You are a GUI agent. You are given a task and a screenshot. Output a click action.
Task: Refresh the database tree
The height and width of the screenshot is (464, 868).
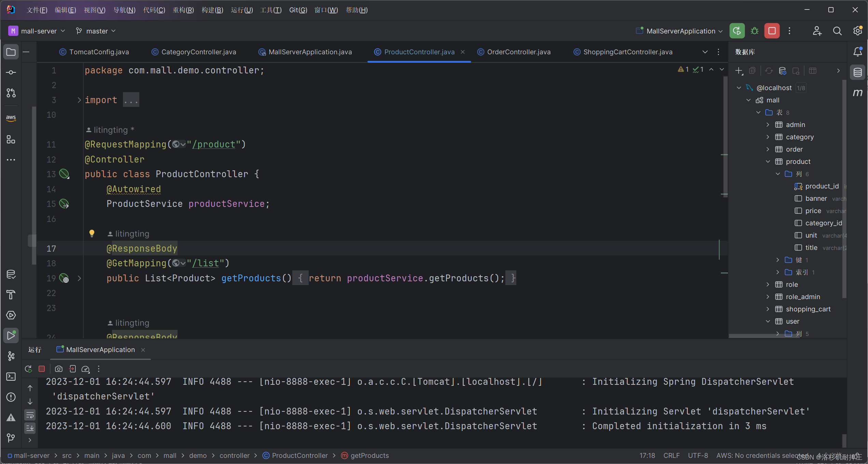[x=769, y=71]
